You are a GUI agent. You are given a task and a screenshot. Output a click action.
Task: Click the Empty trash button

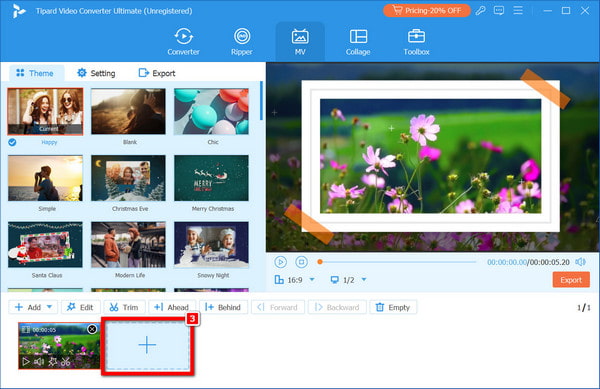tap(393, 307)
